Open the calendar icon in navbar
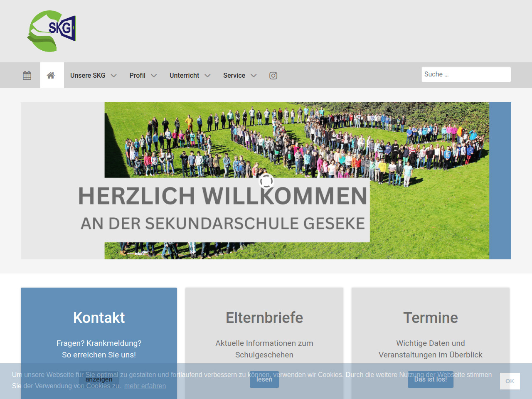Viewport: 532px width, 399px height. tap(27, 75)
